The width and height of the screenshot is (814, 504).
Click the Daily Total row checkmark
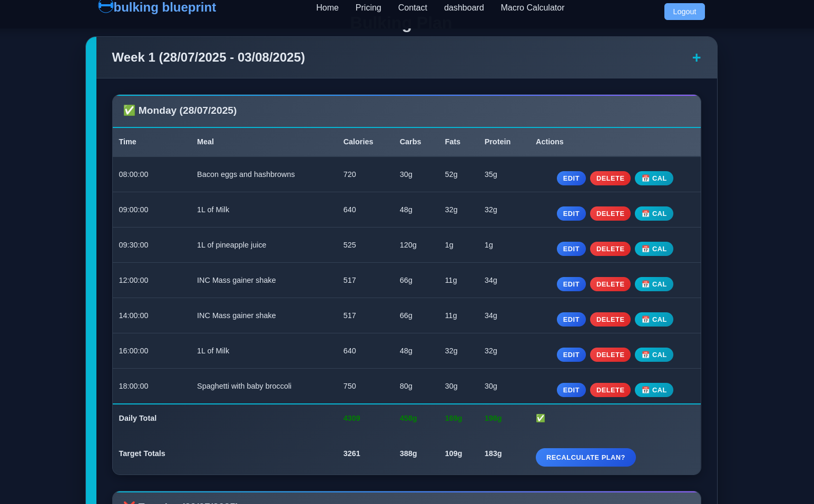click(540, 418)
